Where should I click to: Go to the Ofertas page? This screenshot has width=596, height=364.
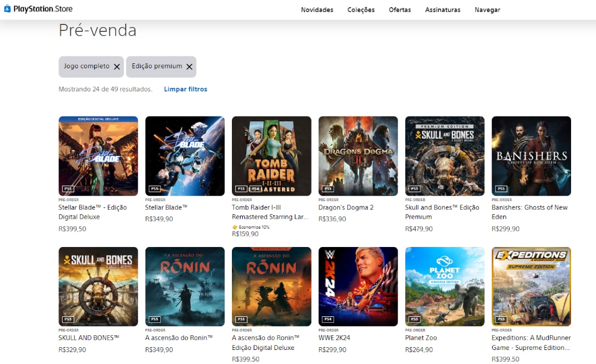[x=400, y=10]
